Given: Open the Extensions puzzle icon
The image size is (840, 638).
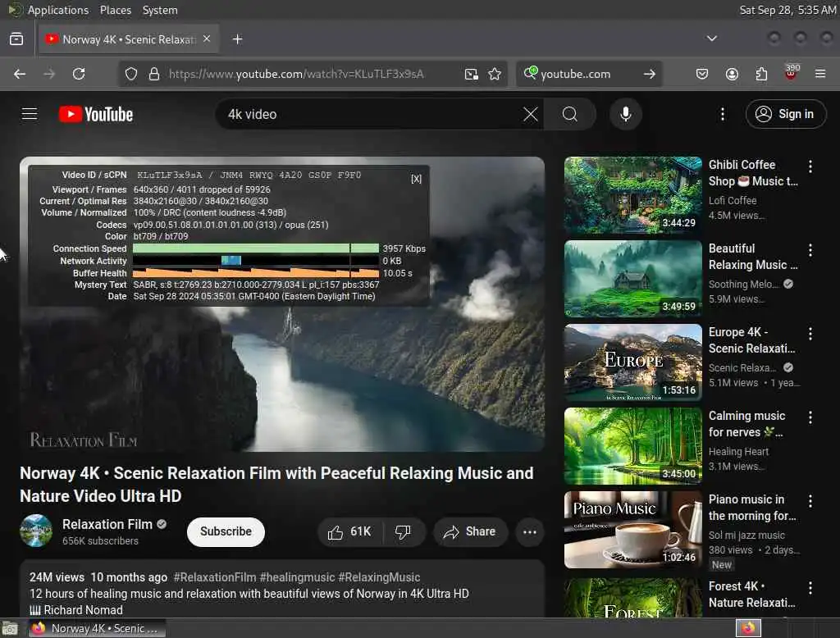Looking at the screenshot, I should coord(761,74).
